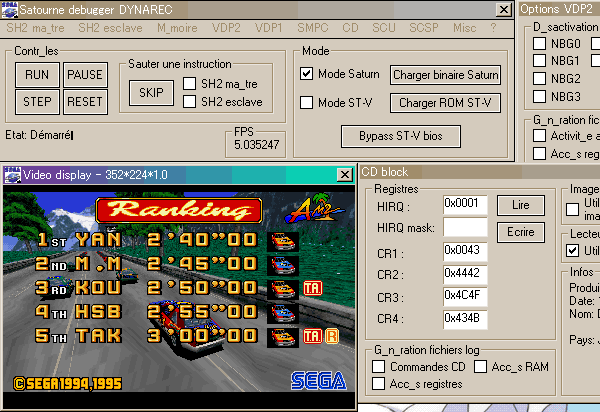The width and height of the screenshot is (600, 412).
Task: Open the Misc menu
Action: pyautogui.click(x=465, y=28)
